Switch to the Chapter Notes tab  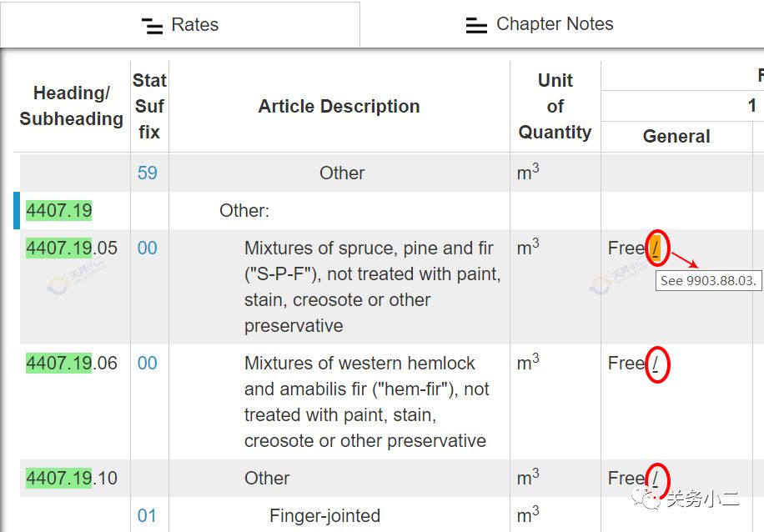(540, 24)
